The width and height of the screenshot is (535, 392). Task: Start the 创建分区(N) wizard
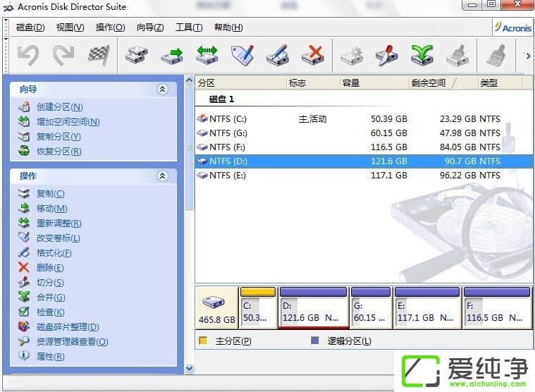point(60,107)
